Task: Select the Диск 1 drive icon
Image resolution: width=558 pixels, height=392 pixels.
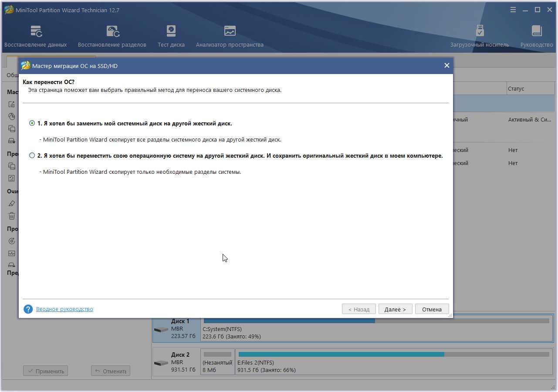Action: (161, 330)
